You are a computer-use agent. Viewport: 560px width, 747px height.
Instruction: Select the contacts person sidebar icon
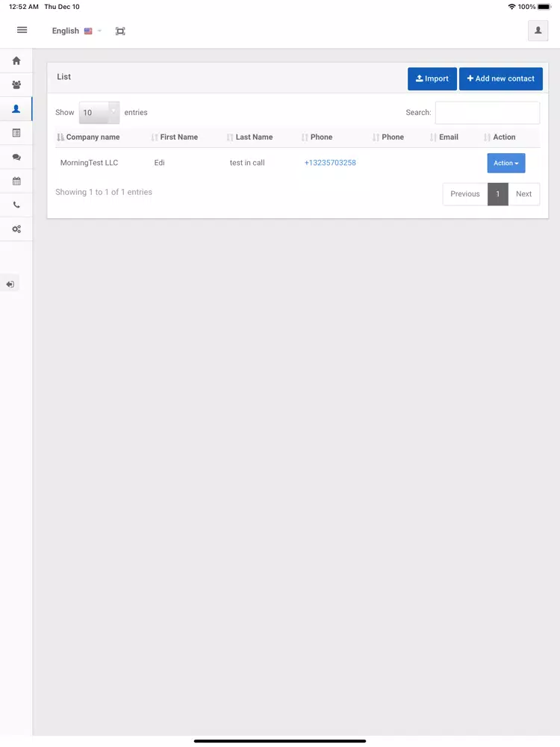pos(16,108)
